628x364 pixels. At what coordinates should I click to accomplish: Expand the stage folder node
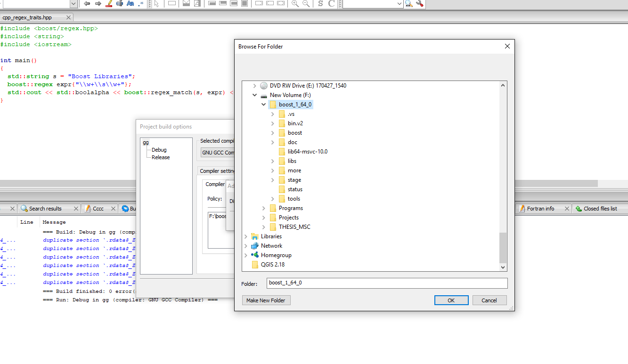click(273, 180)
